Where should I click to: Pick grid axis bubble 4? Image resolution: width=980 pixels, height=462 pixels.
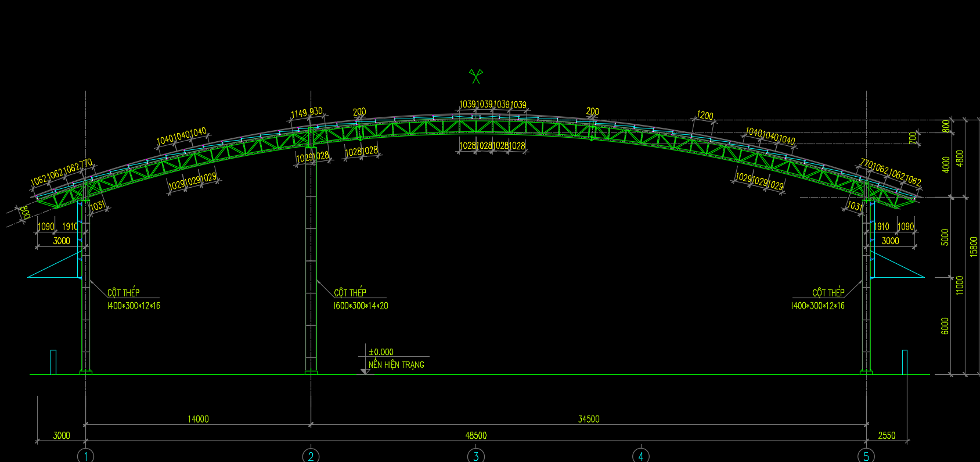[641, 456]
